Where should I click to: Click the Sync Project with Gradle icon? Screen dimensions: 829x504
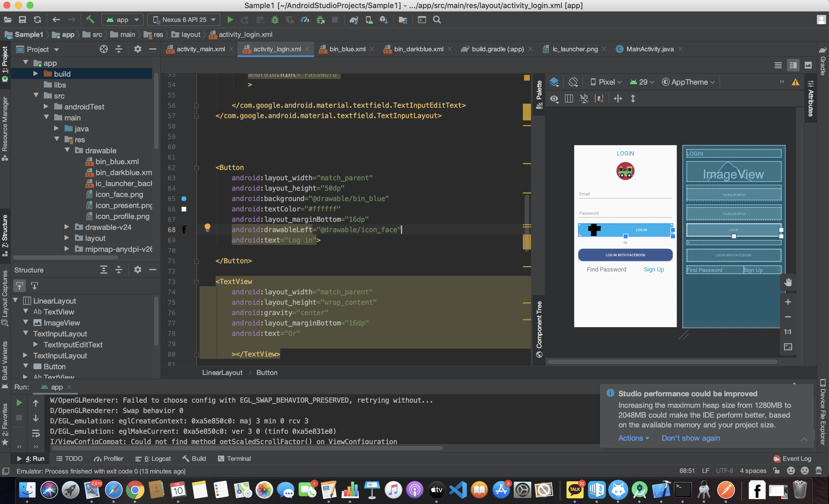tap(354, 20)
